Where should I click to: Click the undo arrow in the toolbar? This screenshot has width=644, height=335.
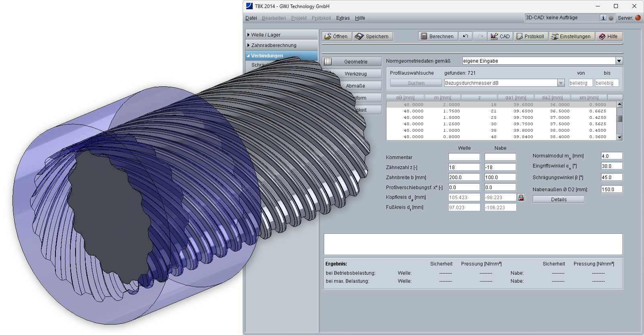[x=466, y=37]
